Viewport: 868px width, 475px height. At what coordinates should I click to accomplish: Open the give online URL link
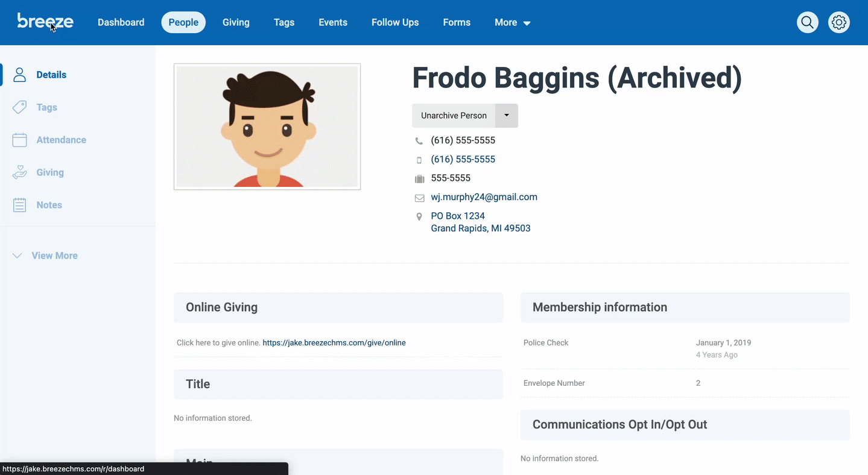coord(334,342)
